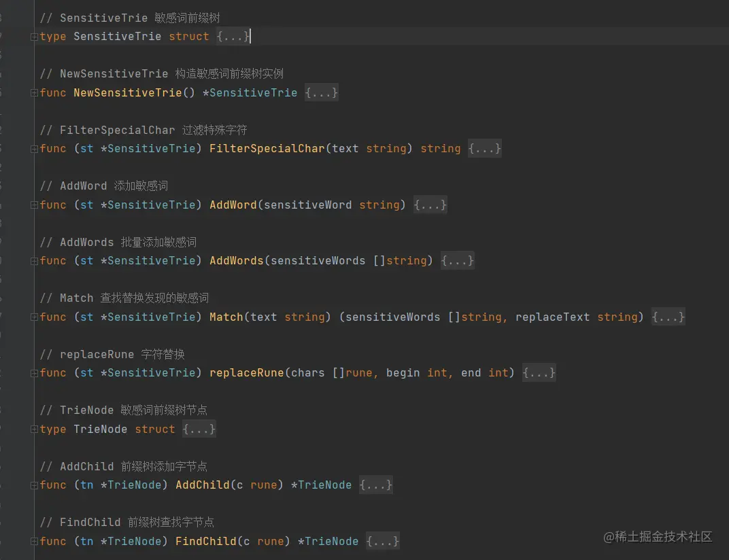
Task: Click the AddWord method name declaration
Action: [x=233, y=205]
